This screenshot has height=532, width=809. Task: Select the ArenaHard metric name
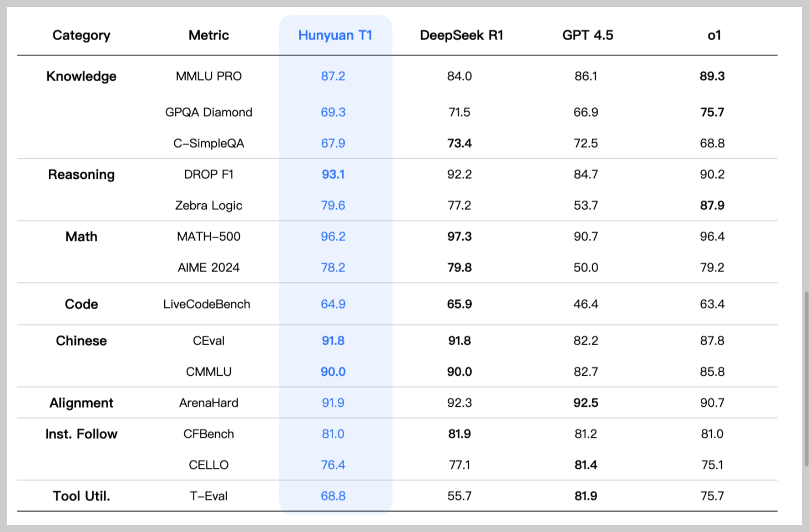pyautogui.click(x=209, y=403)
